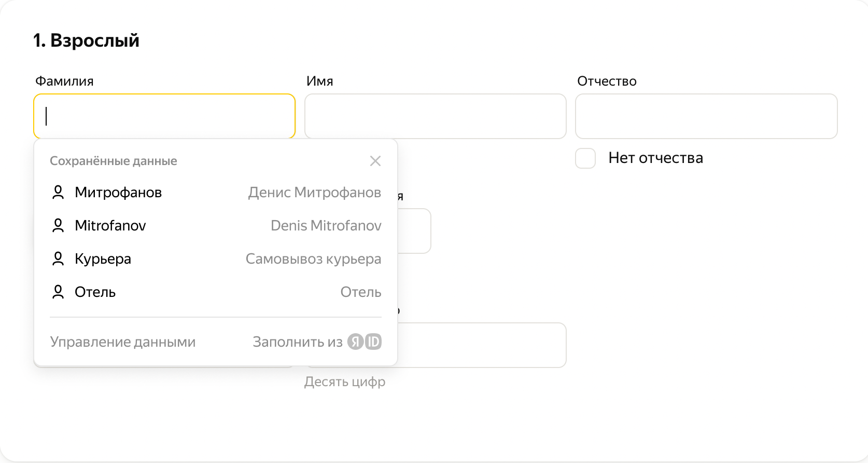This screenshot has height=463, width=868.
Task: Click the Денис Митрофанов full name text
Action: click(314, 193)
